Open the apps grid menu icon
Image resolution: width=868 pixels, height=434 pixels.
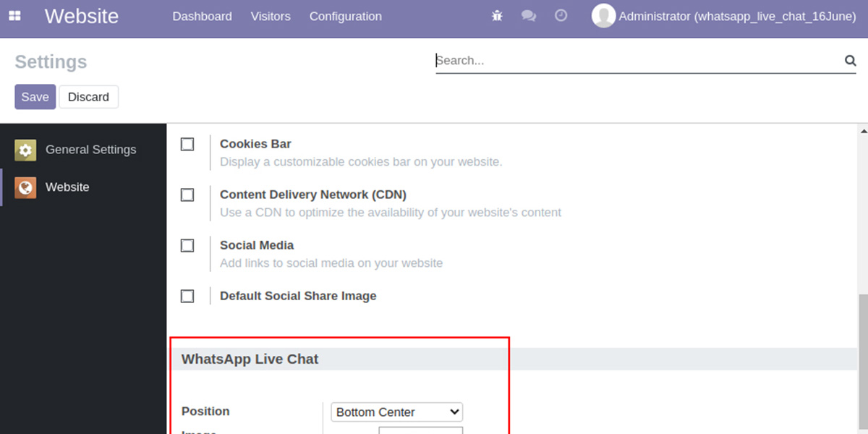[x=14, y=16]
